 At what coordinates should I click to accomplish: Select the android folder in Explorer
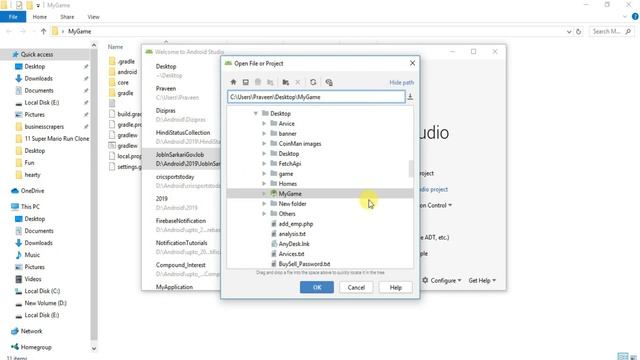127,72
